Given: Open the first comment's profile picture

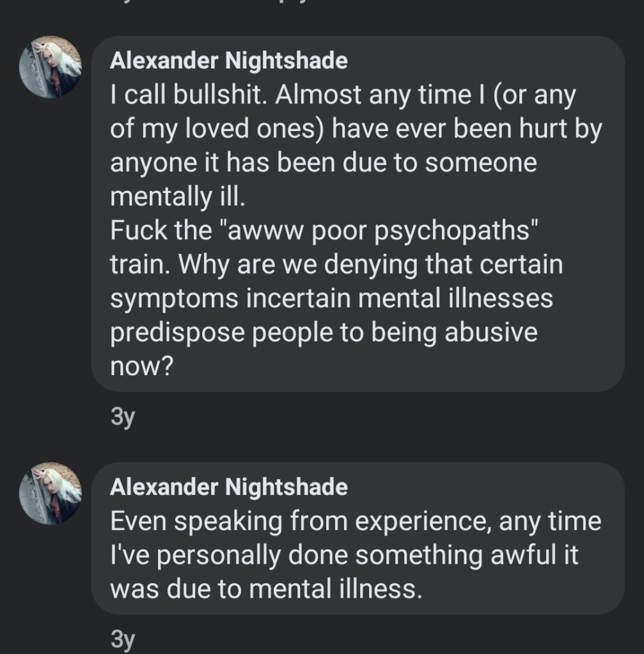Looking at the screenshot, I should coord(51,67).
